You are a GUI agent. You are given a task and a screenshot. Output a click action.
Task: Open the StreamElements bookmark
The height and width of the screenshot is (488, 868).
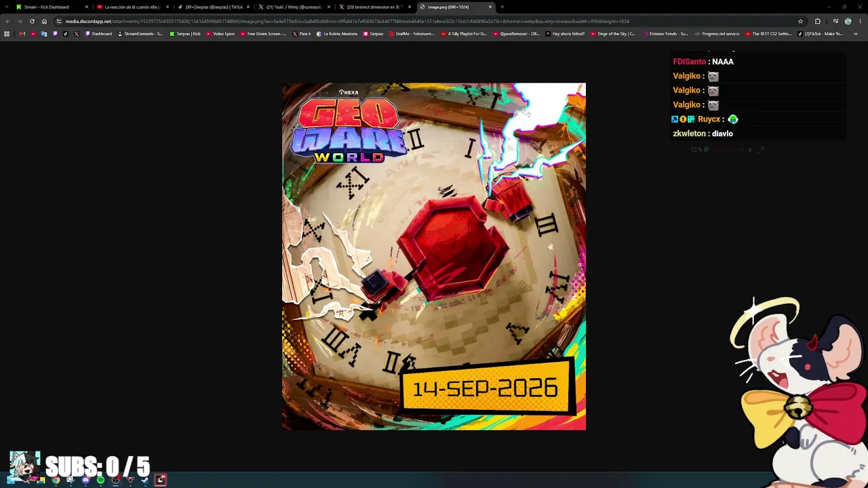coord(140,34)
